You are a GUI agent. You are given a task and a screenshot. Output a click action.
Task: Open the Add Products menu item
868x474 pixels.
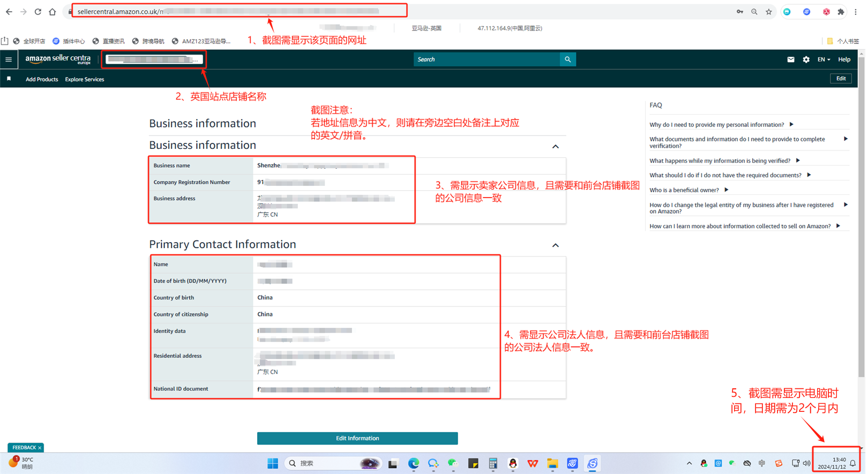coord(42,79)
